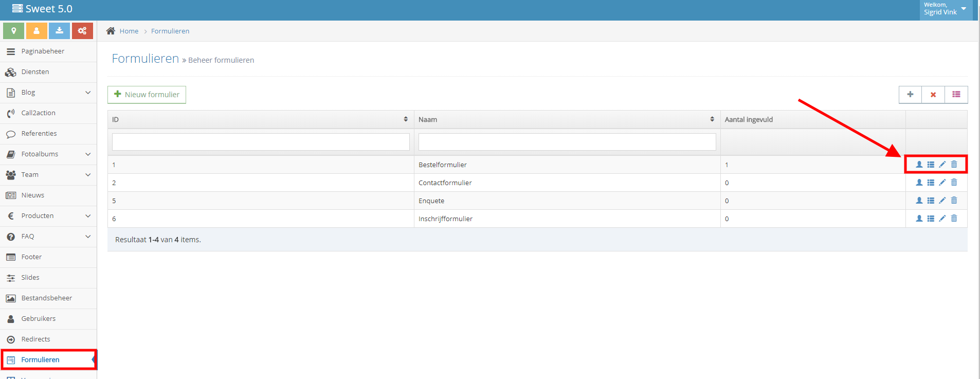The image size is (980, 379).
Task: Open Gebruikers in the sidebar
Action: click(48, 319)
